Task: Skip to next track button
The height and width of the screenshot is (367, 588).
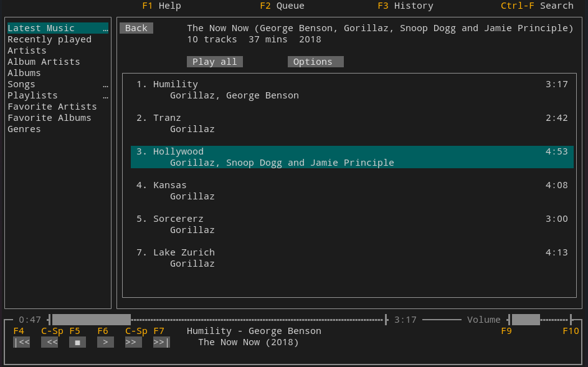Action: point(161,342)
